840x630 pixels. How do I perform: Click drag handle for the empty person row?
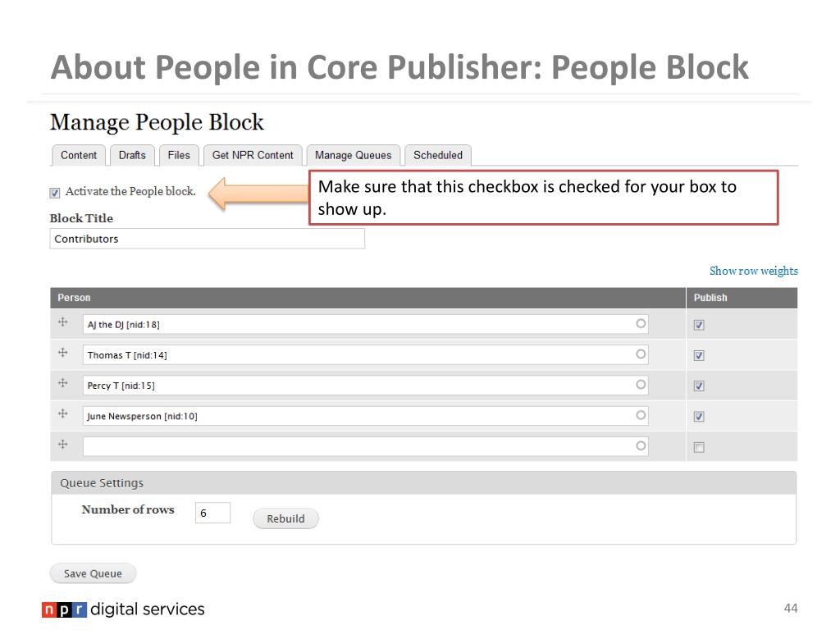pyautogui.click(x=62, y=444)
